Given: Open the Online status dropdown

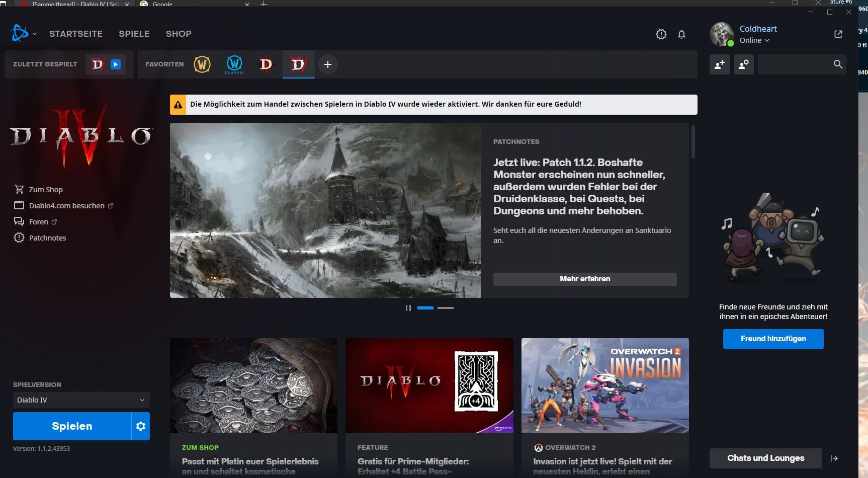Looking at the screenshot, I should point(754,40).
